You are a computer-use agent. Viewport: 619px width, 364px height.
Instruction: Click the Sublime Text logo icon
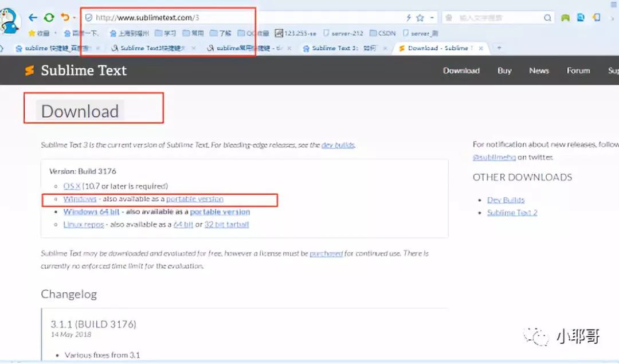tap(29, 71)
